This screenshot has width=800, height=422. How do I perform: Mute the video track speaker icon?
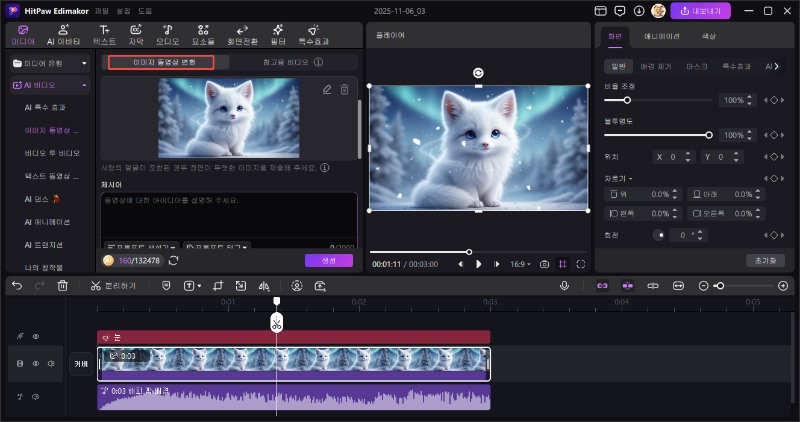(x=51, y=363)
